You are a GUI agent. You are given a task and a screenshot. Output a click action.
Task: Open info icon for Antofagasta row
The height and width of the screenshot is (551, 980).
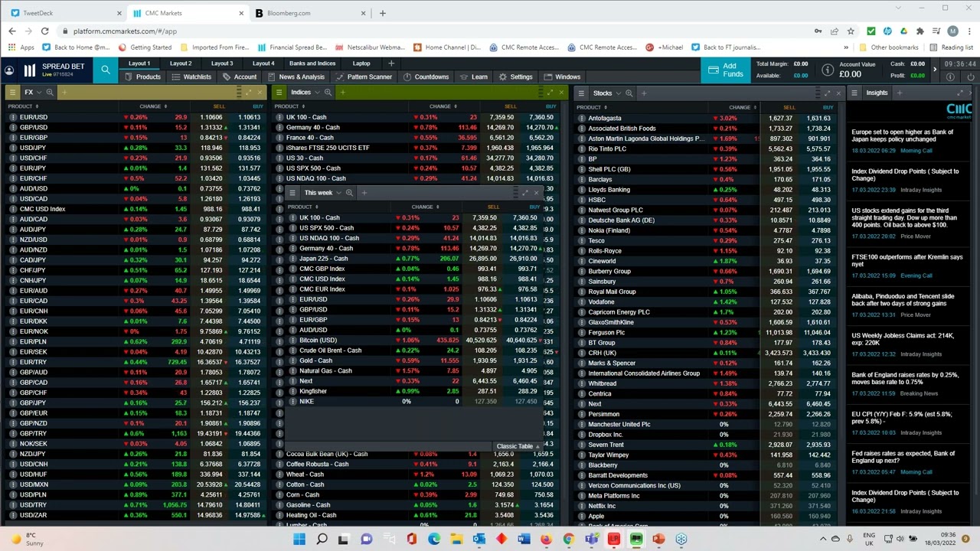click(581, 119)
